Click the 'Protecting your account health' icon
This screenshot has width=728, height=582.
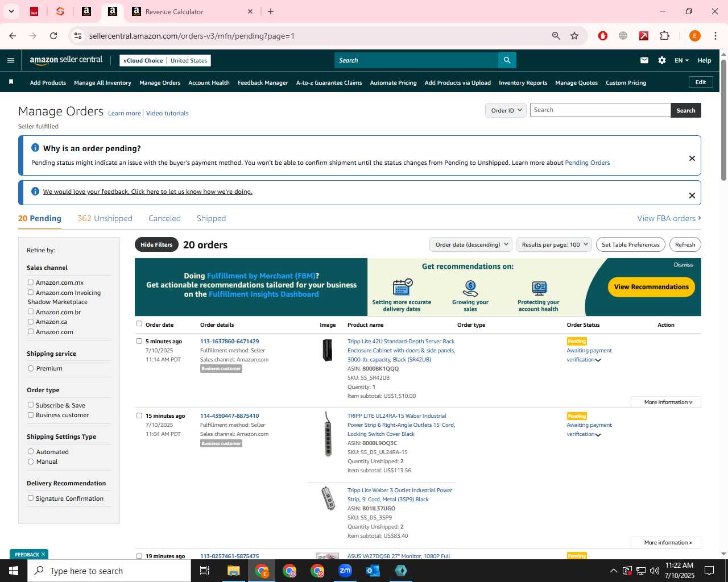click(x=539, y=288)
